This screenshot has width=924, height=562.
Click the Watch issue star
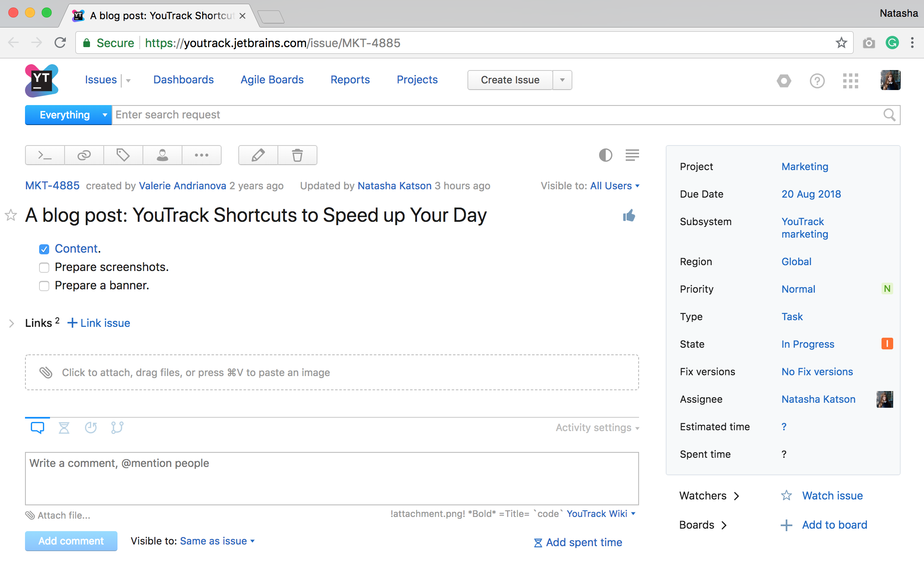(x=786, y=495)
